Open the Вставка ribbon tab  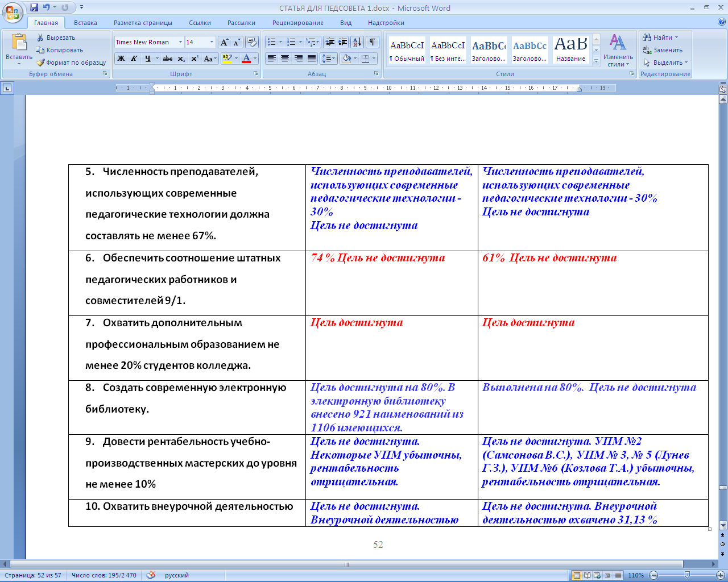pyautogui.click(x=85, y=23)
